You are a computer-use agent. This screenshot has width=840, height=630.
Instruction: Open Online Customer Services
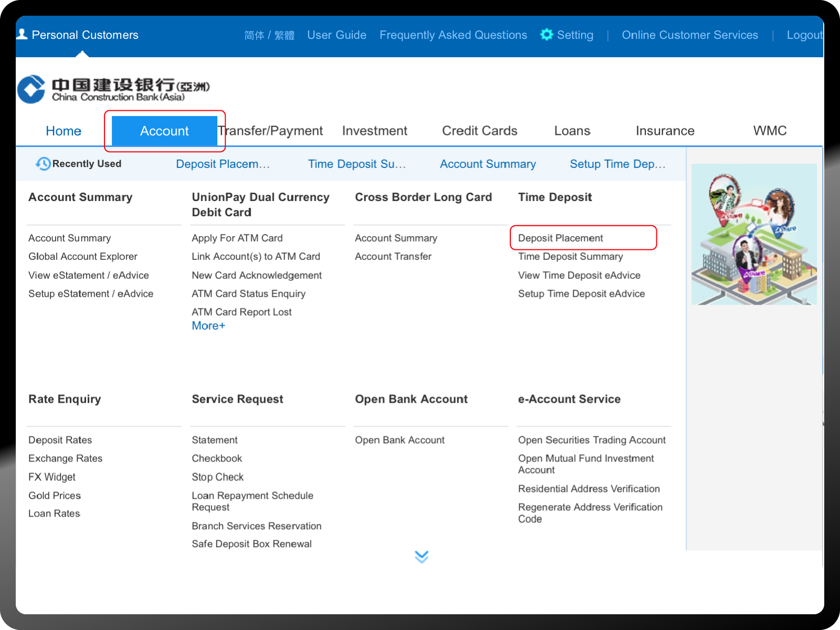click(689, 35)
